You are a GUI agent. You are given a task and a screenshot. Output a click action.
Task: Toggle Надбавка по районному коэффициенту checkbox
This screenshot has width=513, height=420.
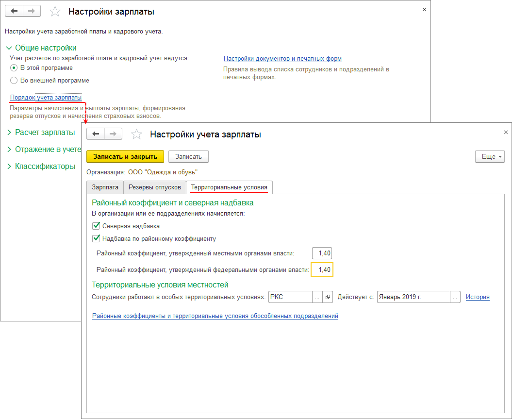(x=96, y=238)
